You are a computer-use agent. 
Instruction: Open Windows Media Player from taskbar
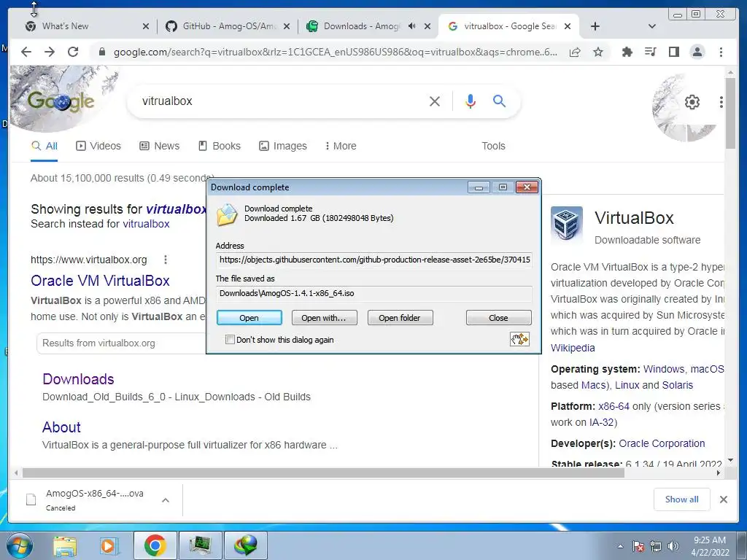click(x=109, y=545)
